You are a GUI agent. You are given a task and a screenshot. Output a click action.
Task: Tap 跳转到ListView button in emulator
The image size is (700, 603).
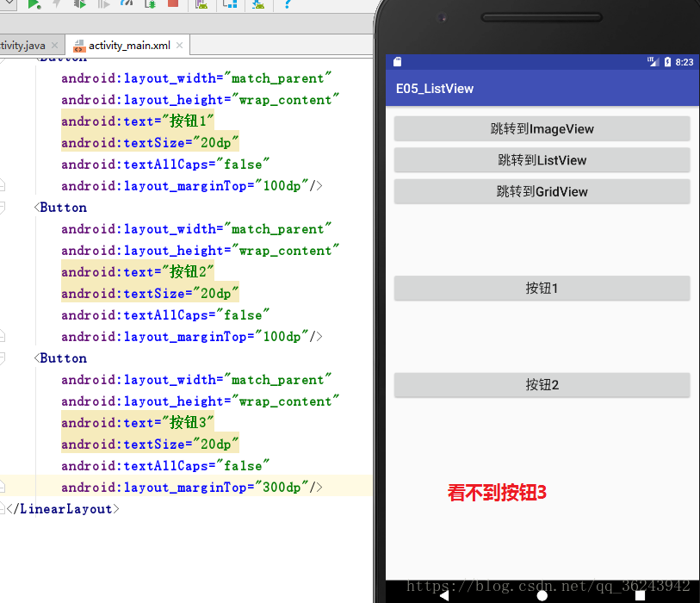pos(542,160)
